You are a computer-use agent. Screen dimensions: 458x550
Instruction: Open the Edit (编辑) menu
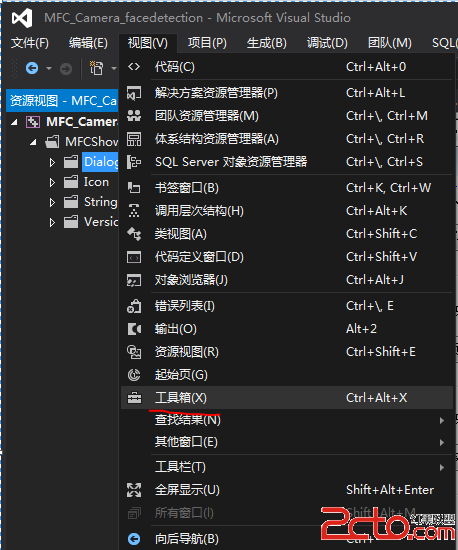[x=88, y=43]
